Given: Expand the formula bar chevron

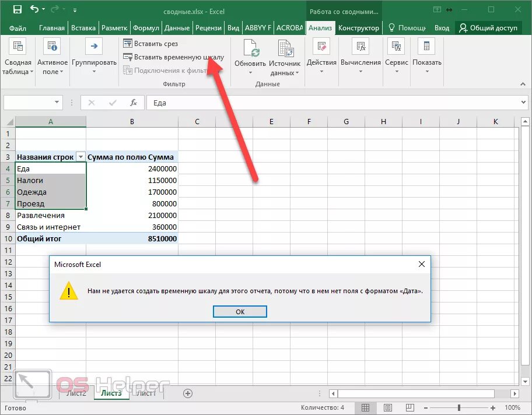Looking at the screenshot, I should pyautogui.click(x=523, y=102).
